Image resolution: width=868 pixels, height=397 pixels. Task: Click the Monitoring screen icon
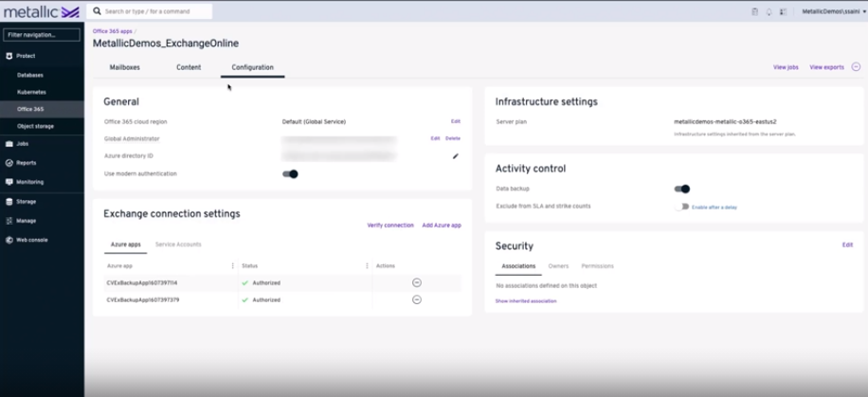(9, 182)
